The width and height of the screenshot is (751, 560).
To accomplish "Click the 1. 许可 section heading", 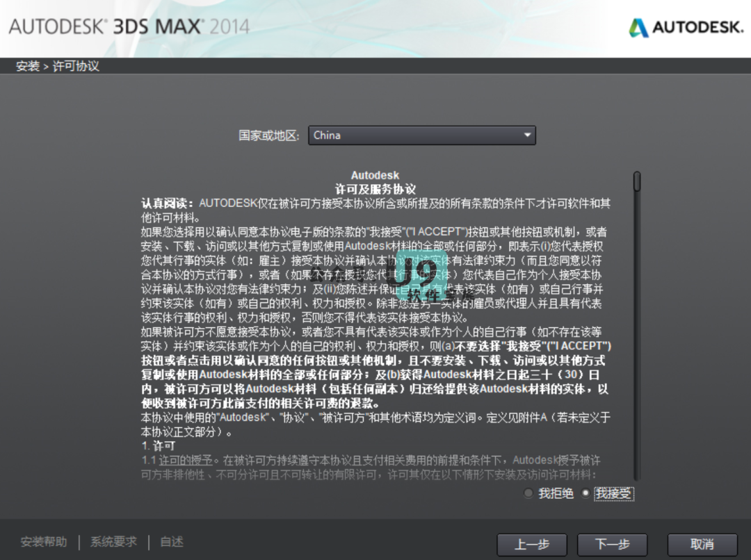I will pos(158,445).
